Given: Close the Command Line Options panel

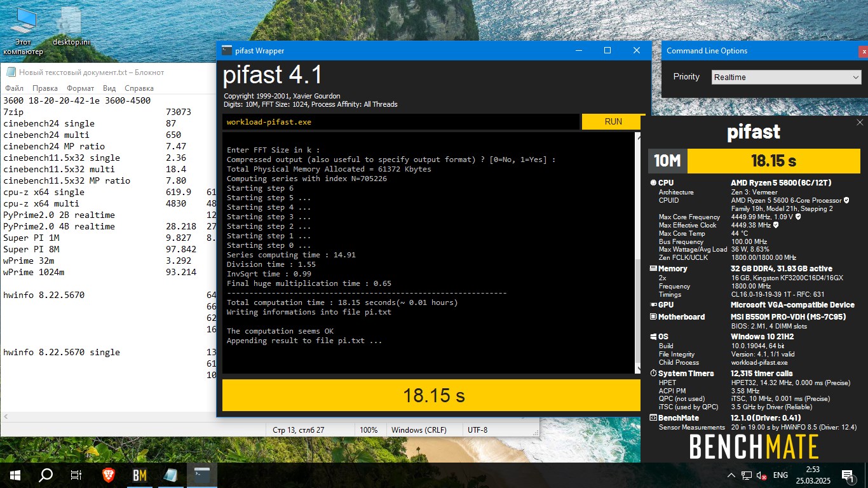Looking at the screenshot, I should point(864,51).
